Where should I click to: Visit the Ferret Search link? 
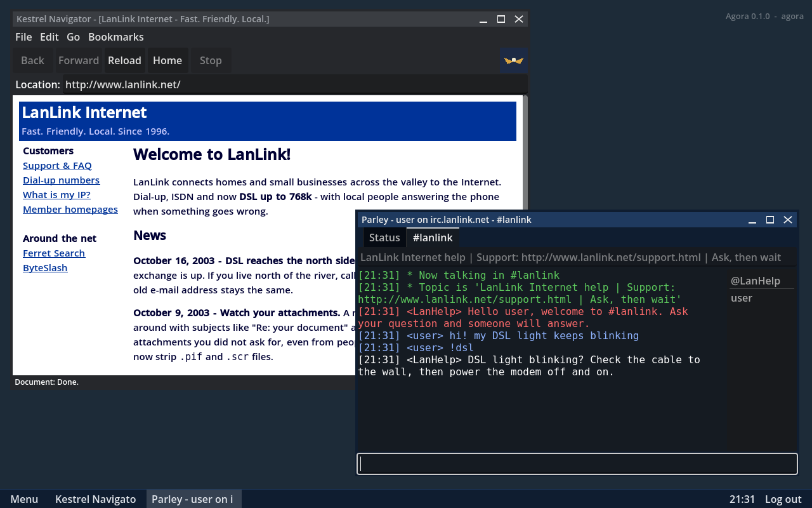54,253
